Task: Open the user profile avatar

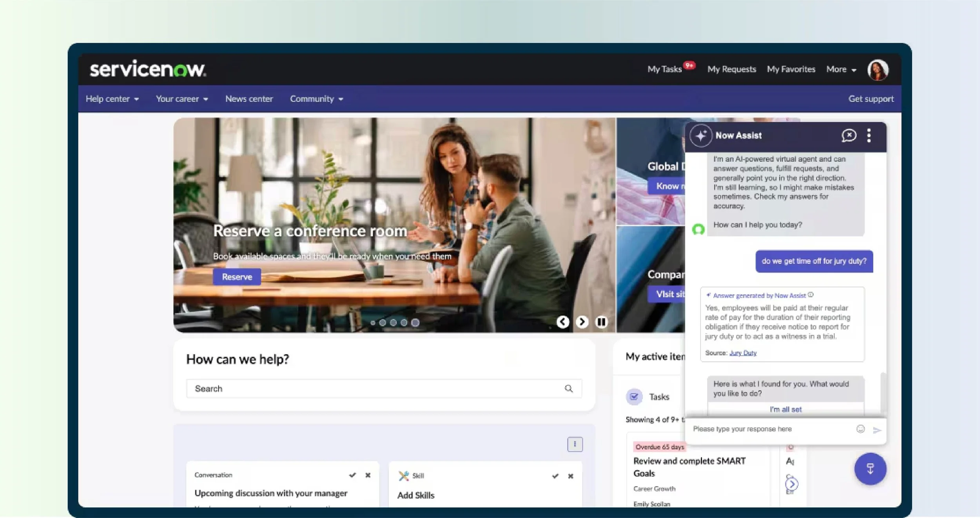Action: 878,70
